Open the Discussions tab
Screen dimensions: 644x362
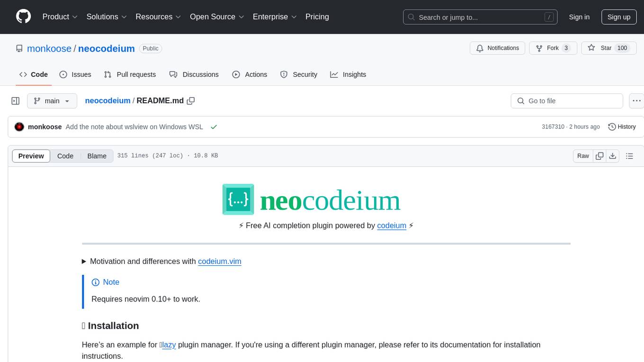pyautogui.click(x=194, y=74)
